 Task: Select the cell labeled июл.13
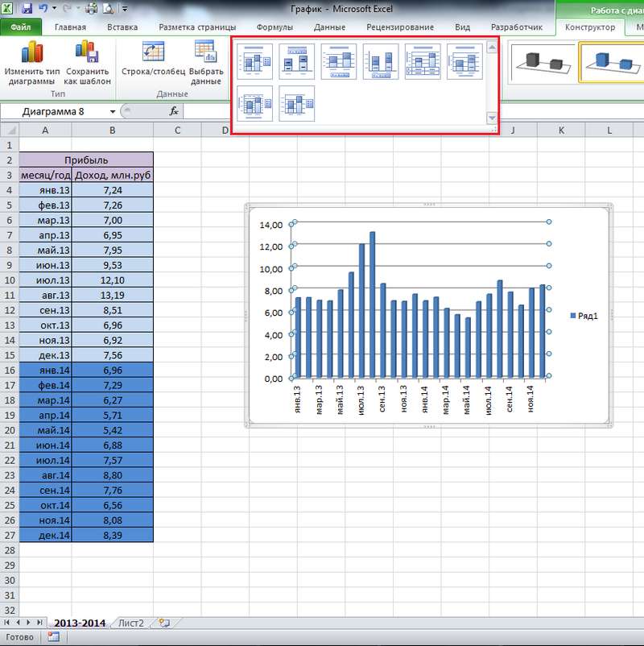pyautogui.click(x=45, y=280)
